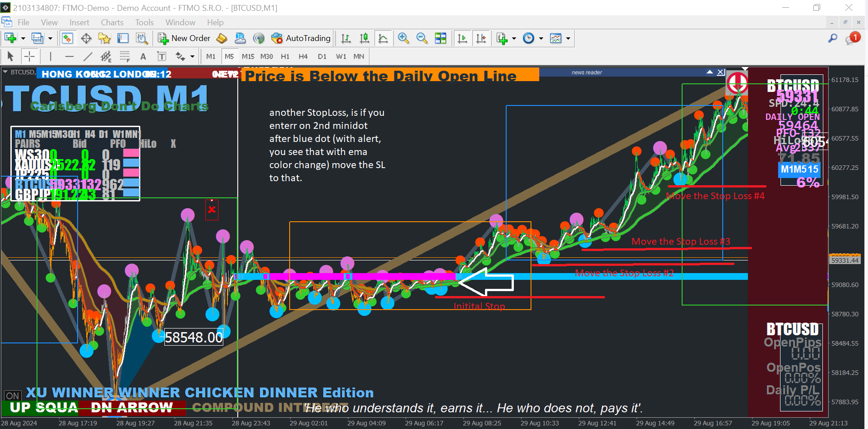The width and height of the screenshot is (868, 429).
Task: Toggle Chart Shift
Action: point(481,38)
